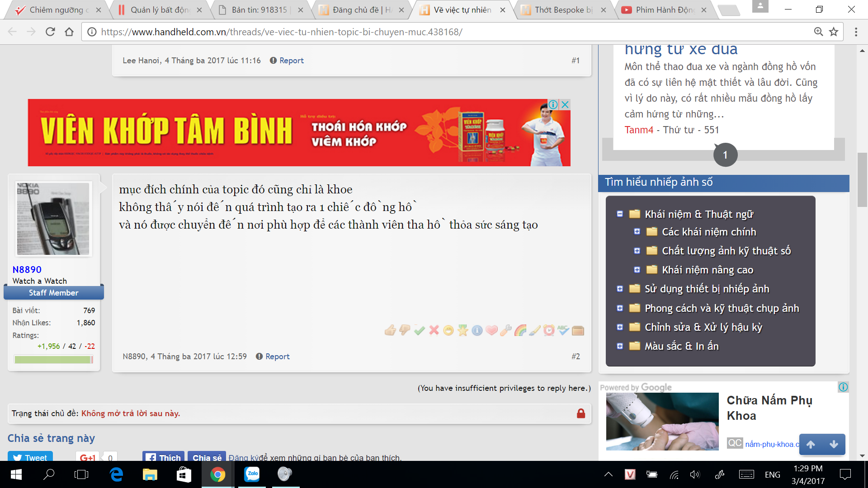Open the Zalo app in the taskbar
The height and width of the screenshot is (488, 868).
[x=252, y=474]
